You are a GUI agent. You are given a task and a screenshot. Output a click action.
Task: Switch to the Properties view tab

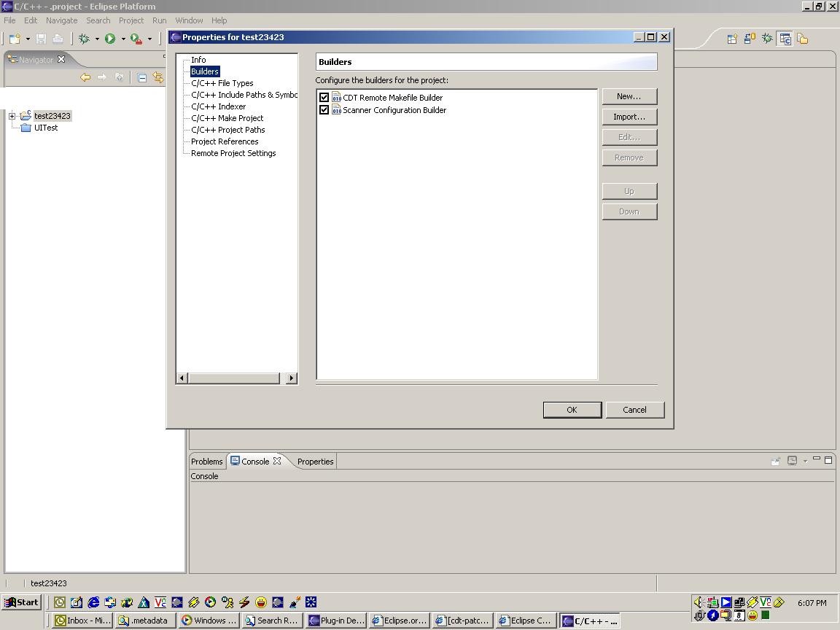click(316, 462)
